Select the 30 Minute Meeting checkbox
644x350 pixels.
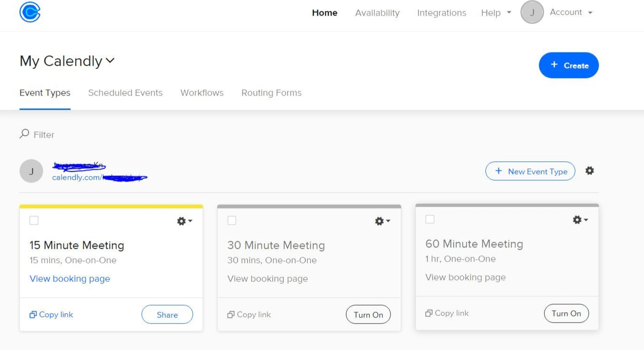click(x=232, y=220)
